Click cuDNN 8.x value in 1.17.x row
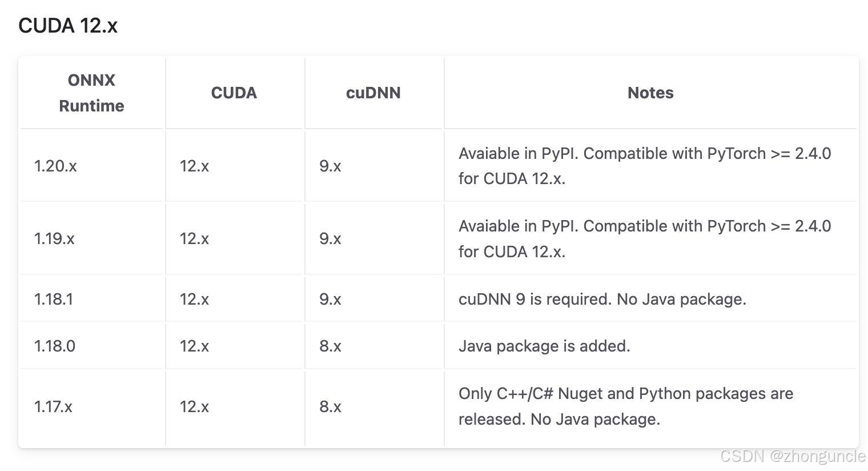The image size is (868, 471). (x=330, y=406)
